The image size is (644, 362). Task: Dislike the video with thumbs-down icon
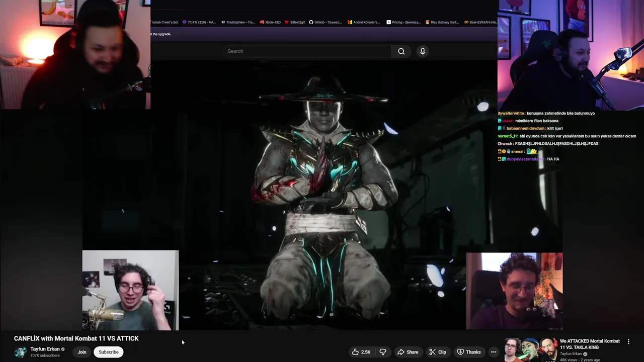(383, 352)
